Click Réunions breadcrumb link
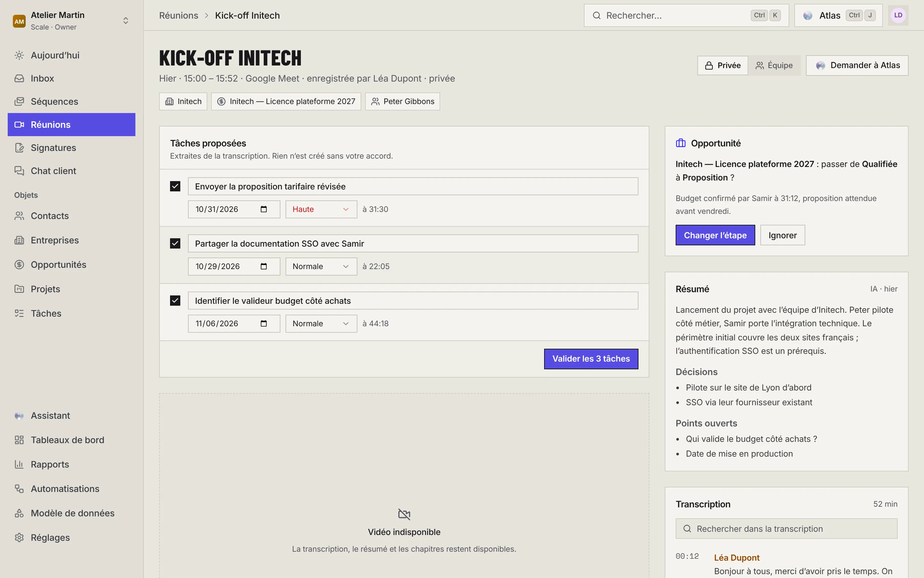Image resolution: width=924 pixels, height=578 pixels. (179, 15)
